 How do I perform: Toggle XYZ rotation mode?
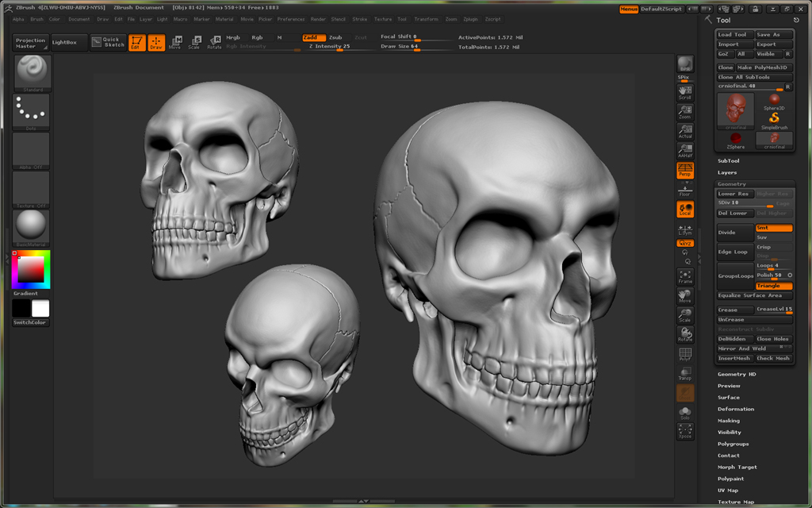[x=685, y=243]
